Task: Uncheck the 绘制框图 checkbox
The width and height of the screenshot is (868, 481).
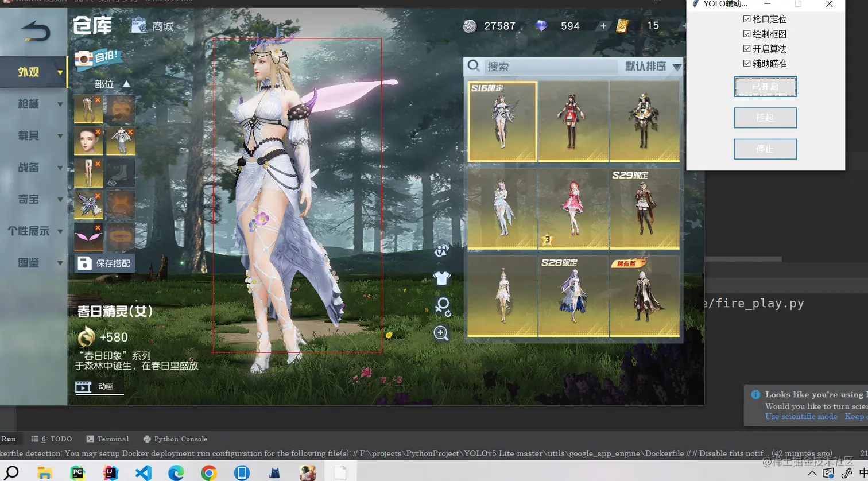Action: click(747, 34)
